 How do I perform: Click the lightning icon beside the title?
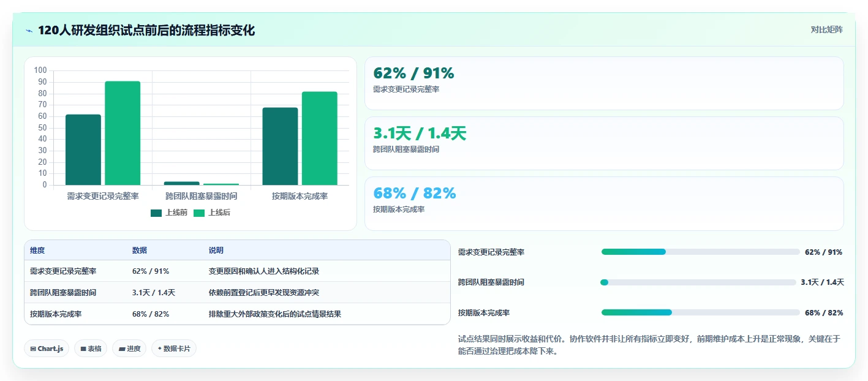point(29,31)
